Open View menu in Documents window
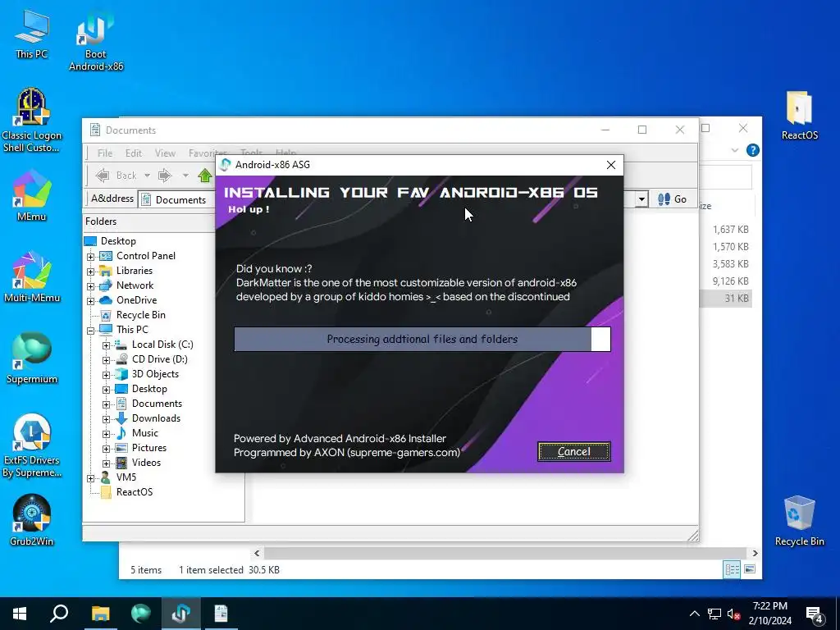 [165, 153]
